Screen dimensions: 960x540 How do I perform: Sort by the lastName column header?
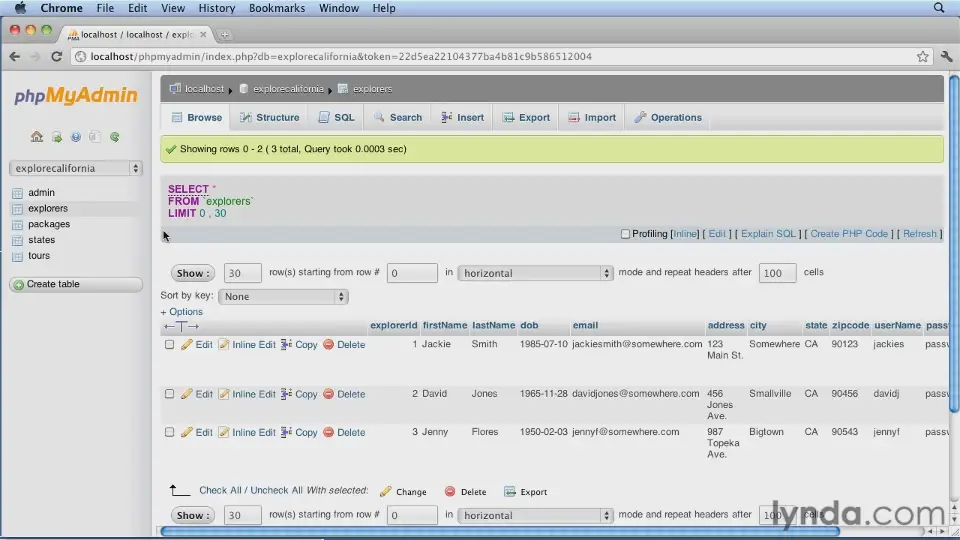coord(493,325)
